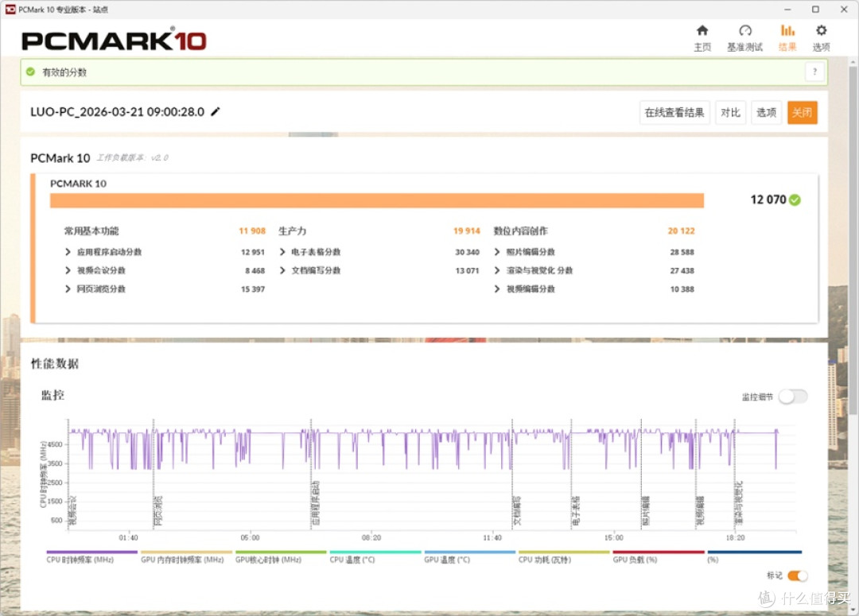Expand 视频编辑分数 row
The height and width of the screenshot is (616, 859).
click(x=497, y=289)
